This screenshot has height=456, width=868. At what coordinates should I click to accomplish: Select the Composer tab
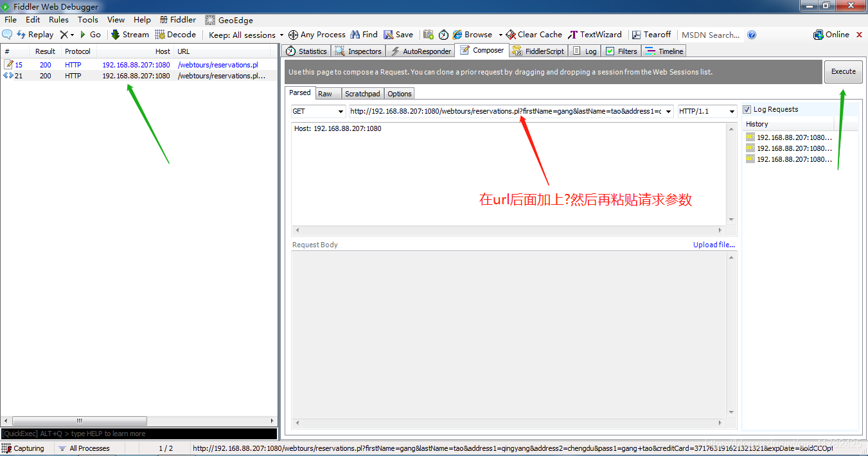482,50
